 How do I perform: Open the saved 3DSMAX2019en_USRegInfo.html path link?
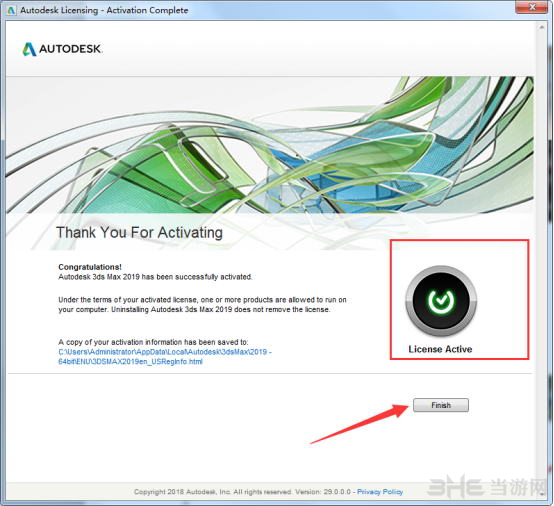tap(165, 357)
